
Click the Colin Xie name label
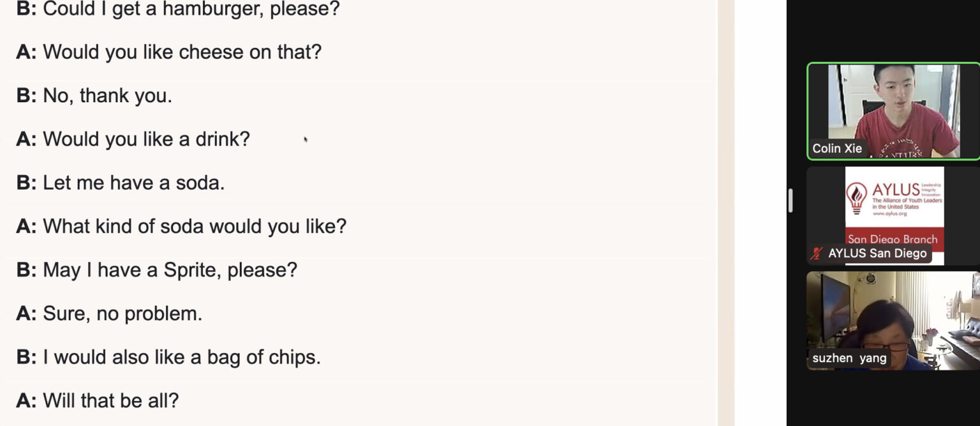(837, 149)
